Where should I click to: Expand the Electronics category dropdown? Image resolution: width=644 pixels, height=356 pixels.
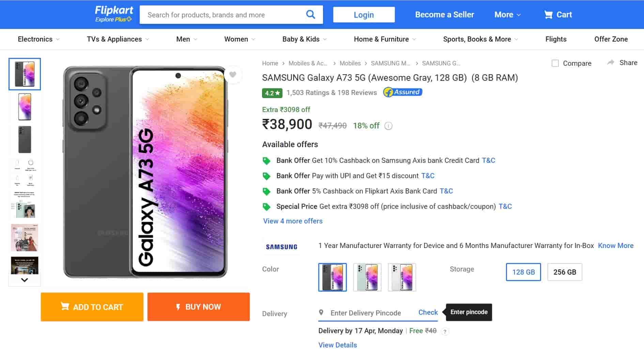tap(38, 39)
